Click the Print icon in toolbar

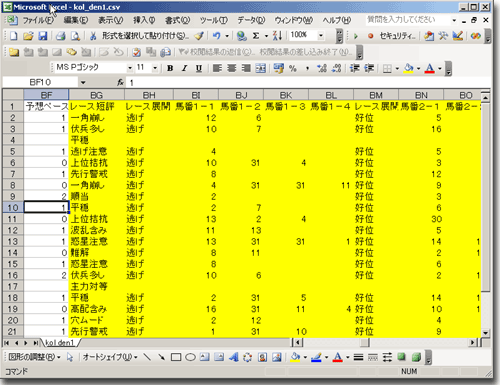(x=61, y=36)
